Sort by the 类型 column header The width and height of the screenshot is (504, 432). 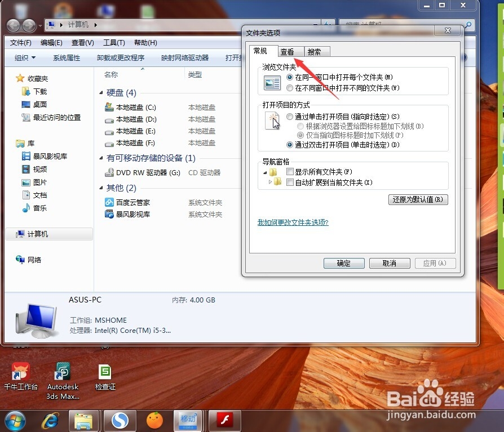[x=195, y=74]
